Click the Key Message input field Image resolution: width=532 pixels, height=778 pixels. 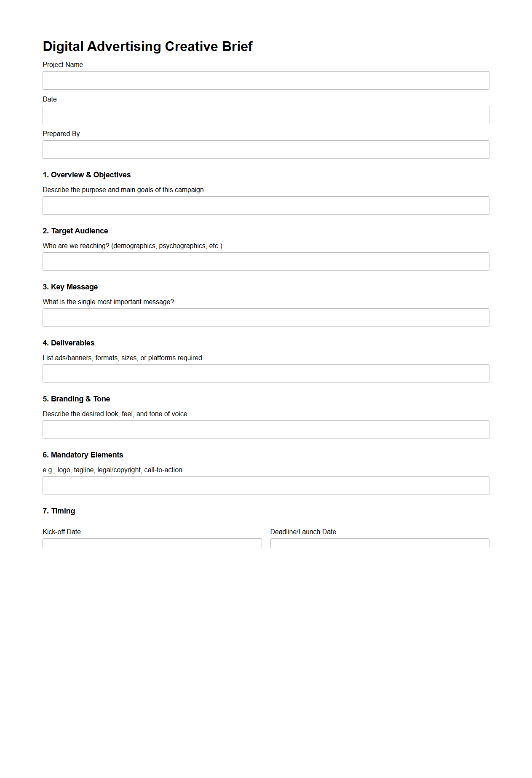[x=265, y=318]
